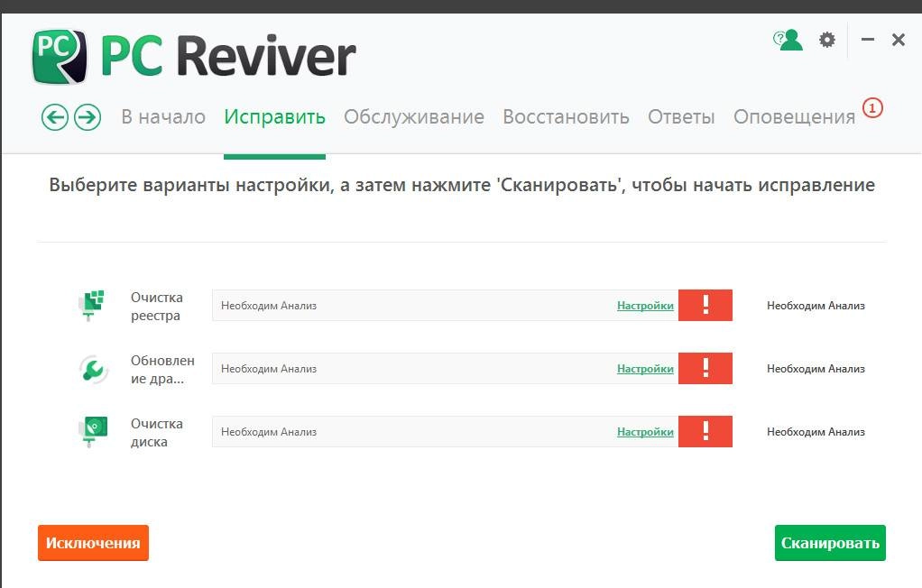
Task: Click the driver update row status field
Action: coord(445,368)
